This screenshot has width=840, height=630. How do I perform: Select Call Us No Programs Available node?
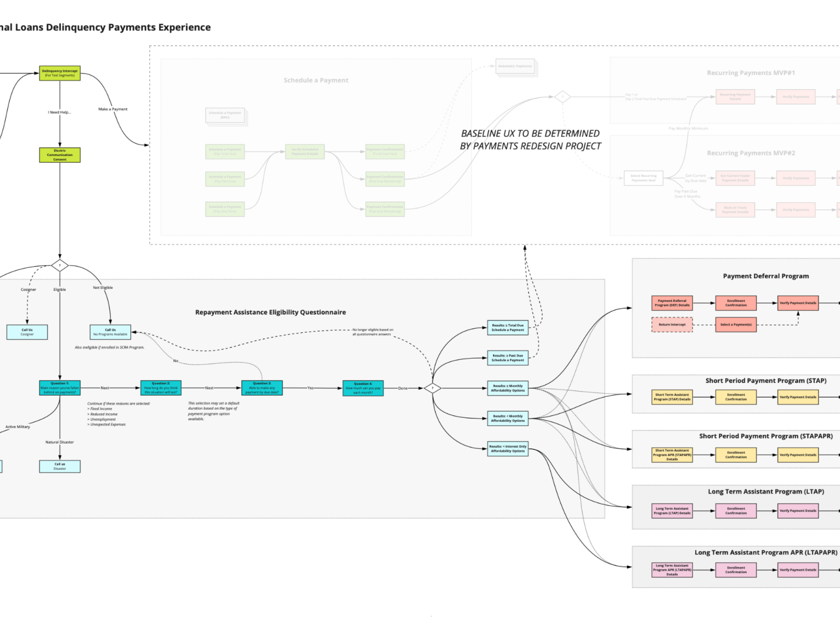[x=110, y=332]
